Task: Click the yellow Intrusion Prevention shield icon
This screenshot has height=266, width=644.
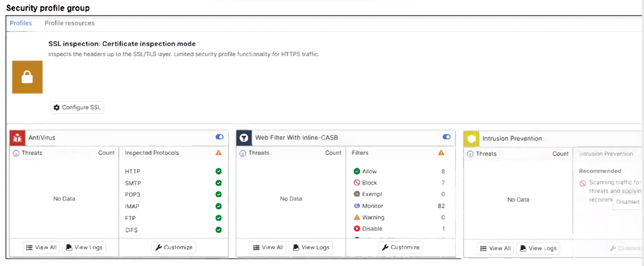Action: (471, 138)
